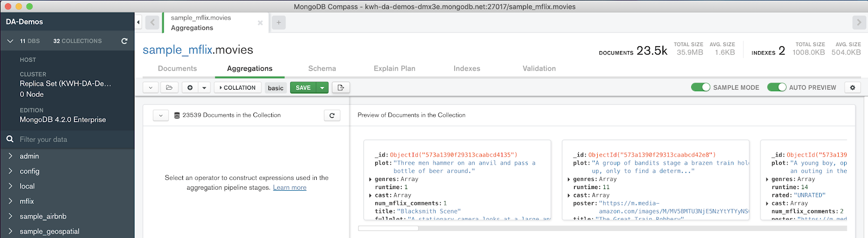Image resolution: width=868 pixels, height=238 pixels.
Task: Refresh the sidebar databases list
Action: pos(124,41)
